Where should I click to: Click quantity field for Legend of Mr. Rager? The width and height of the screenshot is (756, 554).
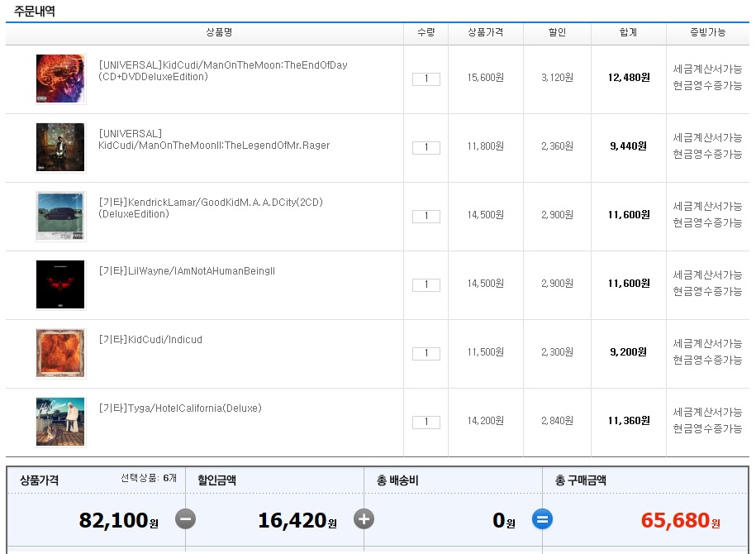tap(426, 148)
